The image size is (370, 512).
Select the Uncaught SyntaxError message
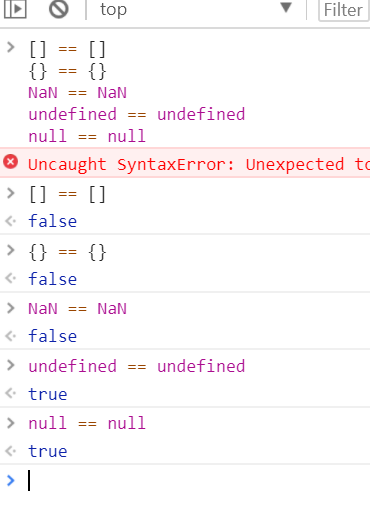coord(199,164)
